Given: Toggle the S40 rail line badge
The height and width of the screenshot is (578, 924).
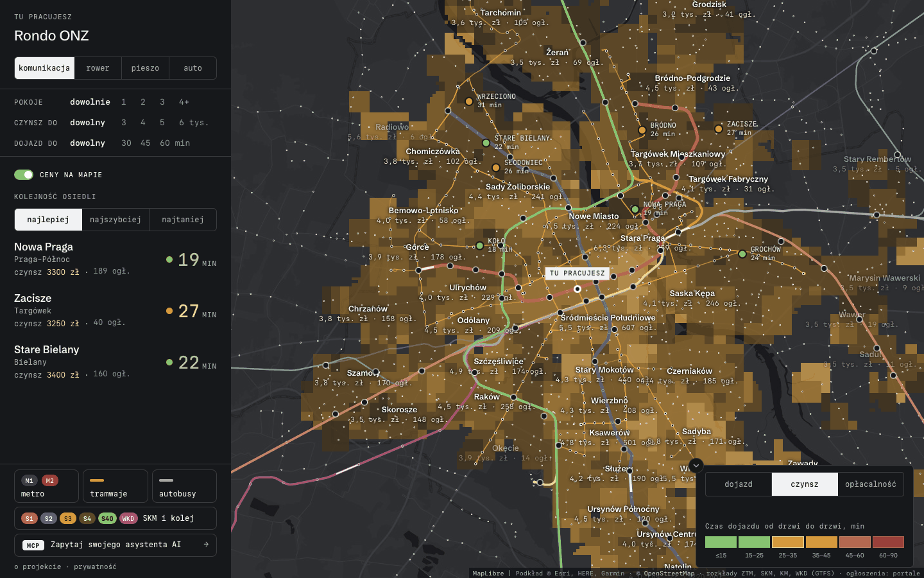Looking at the screenshot, I should [107, 518].
